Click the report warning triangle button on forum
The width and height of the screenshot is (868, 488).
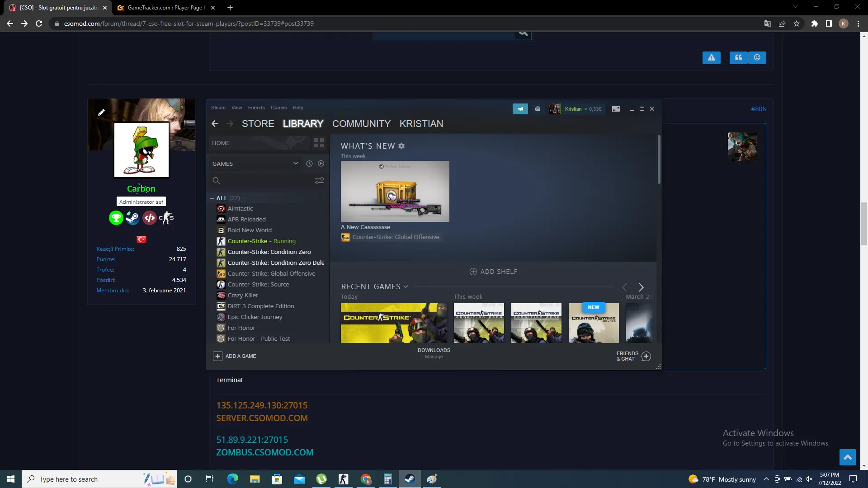click(712, 57)
